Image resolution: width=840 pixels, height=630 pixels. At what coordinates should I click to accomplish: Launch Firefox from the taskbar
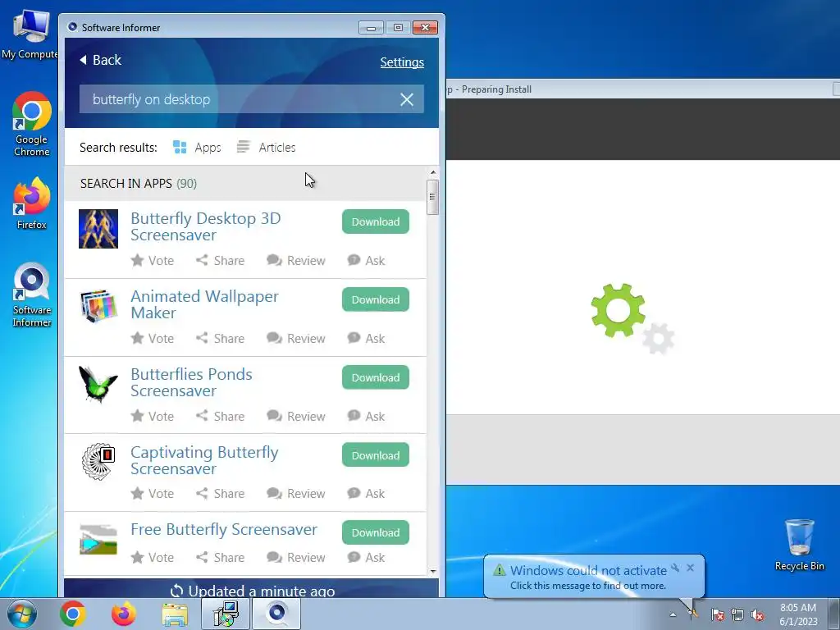click(123, 614)
